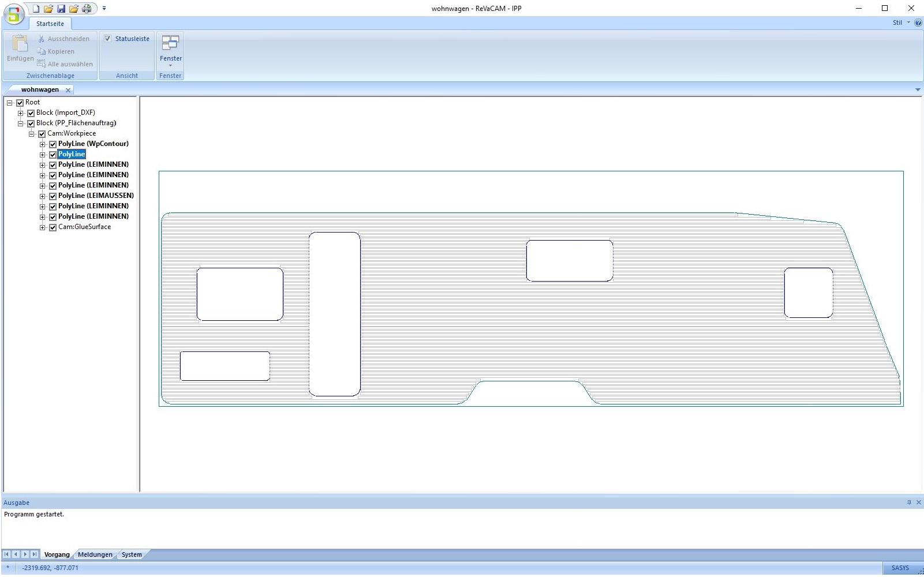Click the Fenster button's dropdown arrow

pyautogui.click(x=170, y=65)
